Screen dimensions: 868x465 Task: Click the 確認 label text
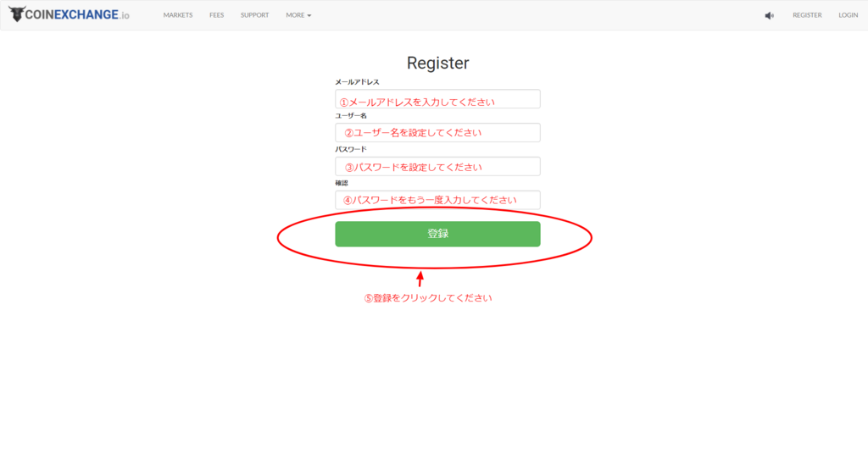coord(342,183)
